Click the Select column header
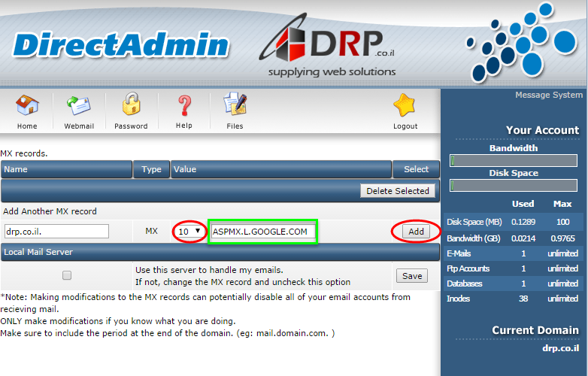 [416, 169]
